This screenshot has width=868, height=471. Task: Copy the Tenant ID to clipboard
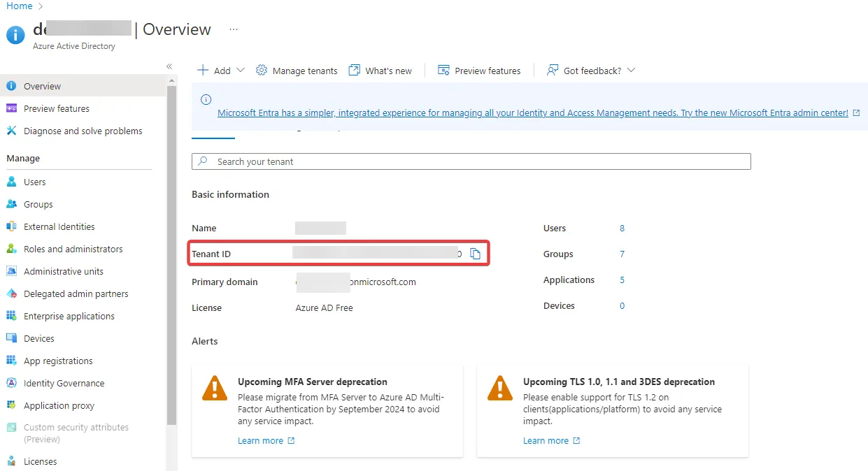click(x=475, y=254)
